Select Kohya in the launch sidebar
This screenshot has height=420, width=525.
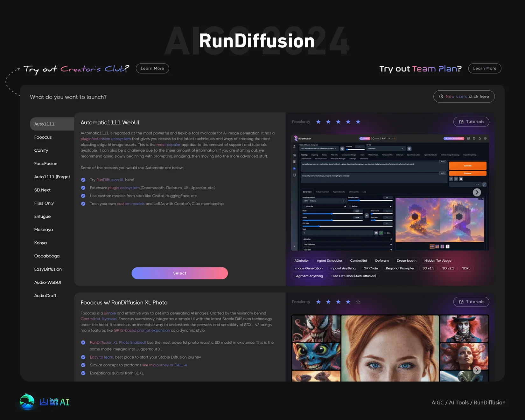[40, 243]
